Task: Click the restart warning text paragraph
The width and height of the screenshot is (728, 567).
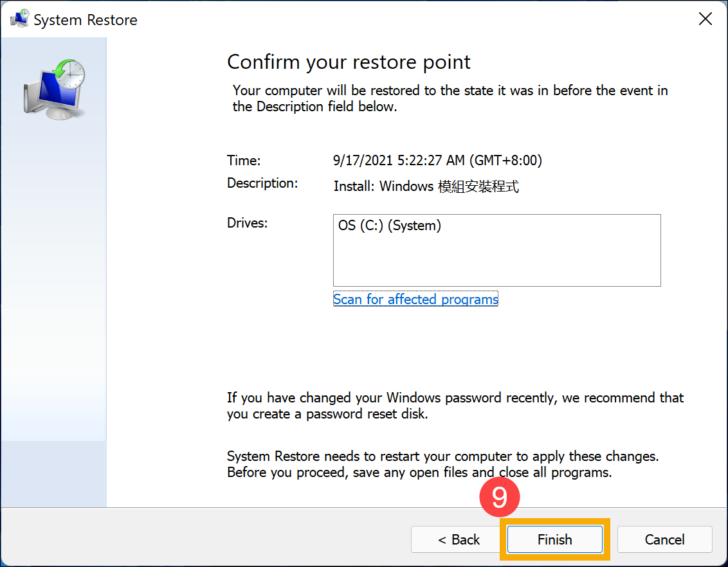Action: pos(442,465)
